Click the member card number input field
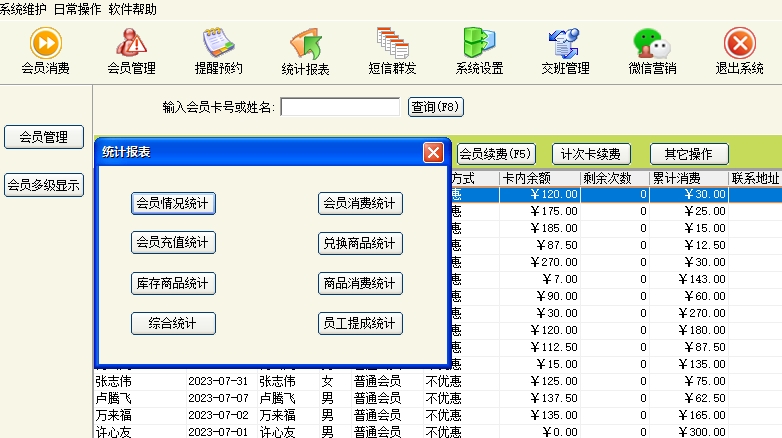Image resolution: width=782 pixels, height=438 pixels. [x=340, y=106]
